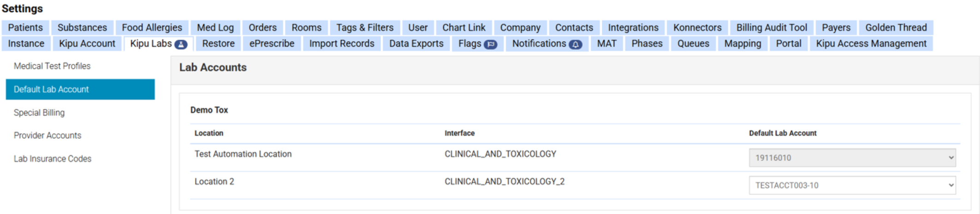The image size is (980, 214).
Task: Switch to the Patients tab
Action: click(25, 28)
